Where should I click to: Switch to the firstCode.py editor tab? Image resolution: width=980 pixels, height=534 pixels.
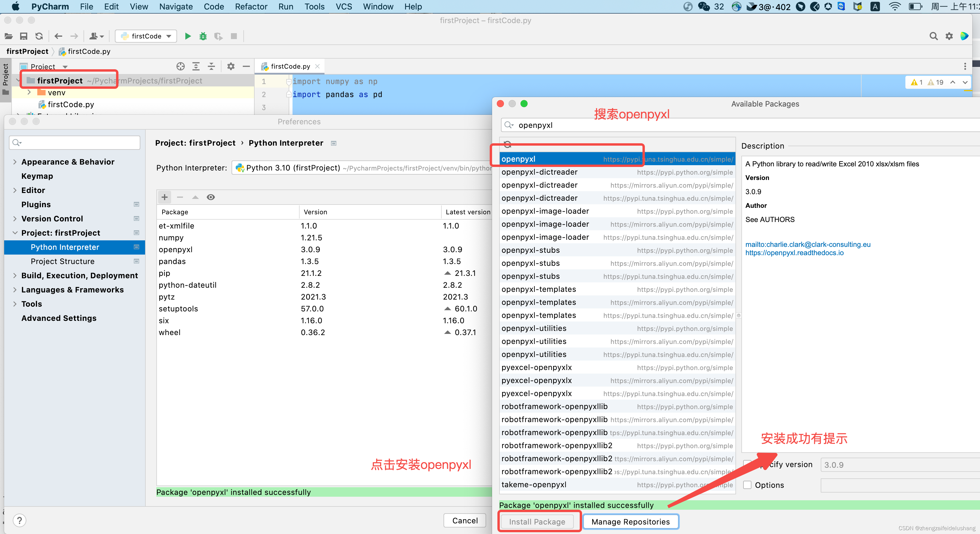point(290,66)
